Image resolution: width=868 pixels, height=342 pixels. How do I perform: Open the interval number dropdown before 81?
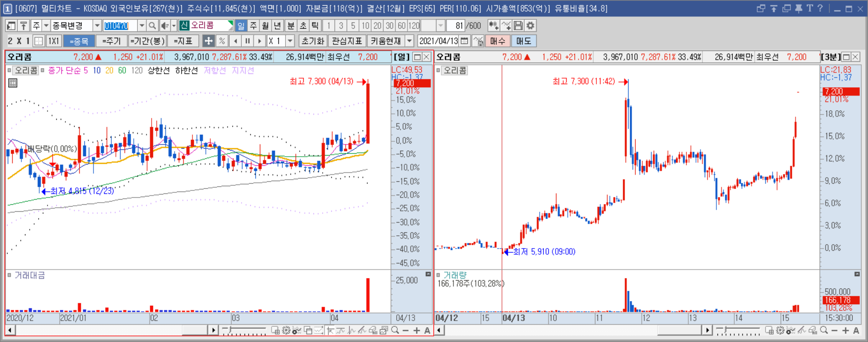(x=441, y=26)
